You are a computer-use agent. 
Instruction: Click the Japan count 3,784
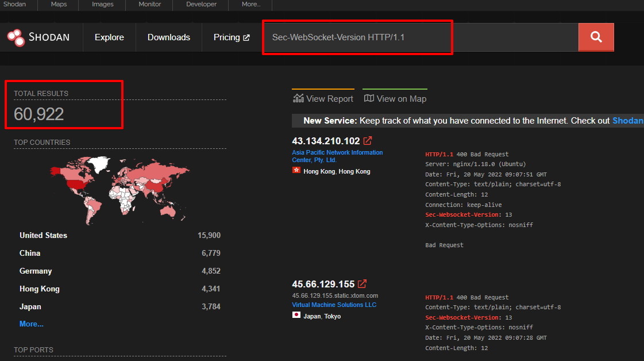211,307
